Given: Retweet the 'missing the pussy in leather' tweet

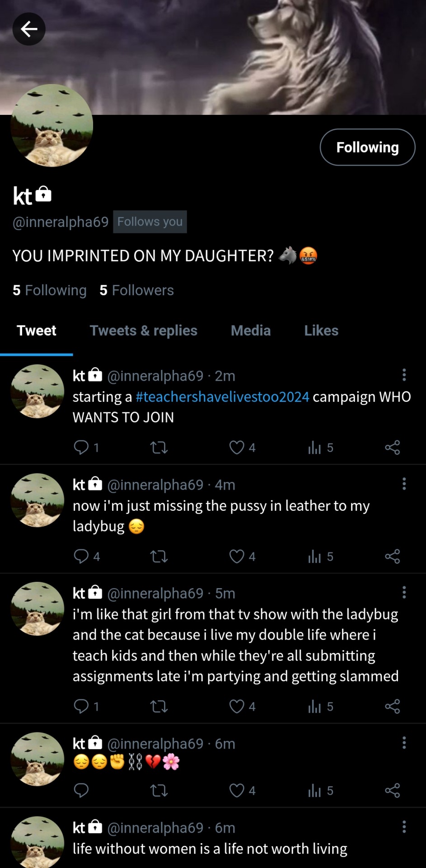Looking at the screenshot, I should click(x=159, y=557).
